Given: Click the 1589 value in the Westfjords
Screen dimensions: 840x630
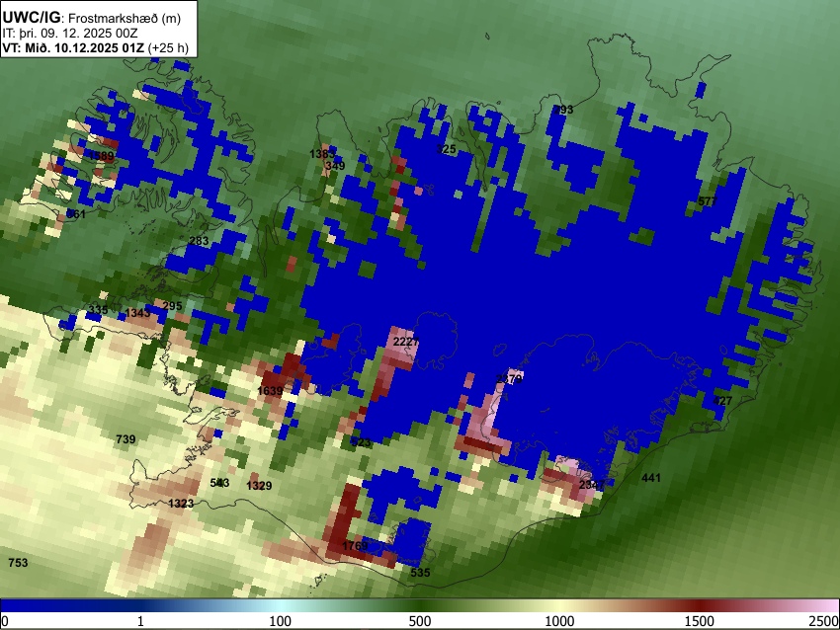Looking at the screenshot, I should pyautogui.click(x=101, y=156).
